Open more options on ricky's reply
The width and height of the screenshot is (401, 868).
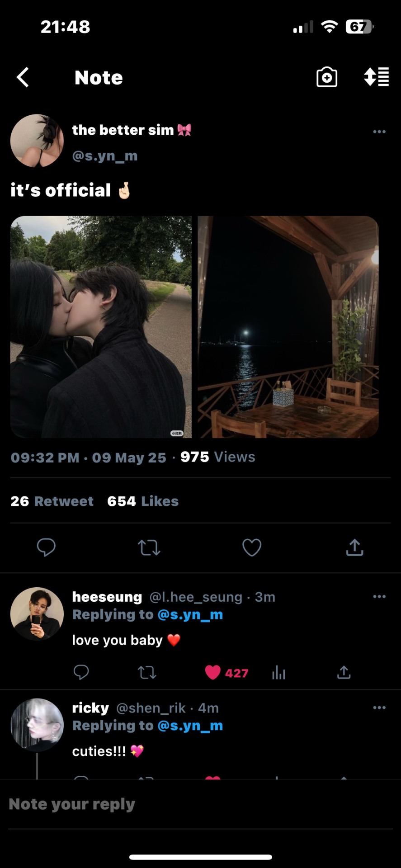coord(379,708)
